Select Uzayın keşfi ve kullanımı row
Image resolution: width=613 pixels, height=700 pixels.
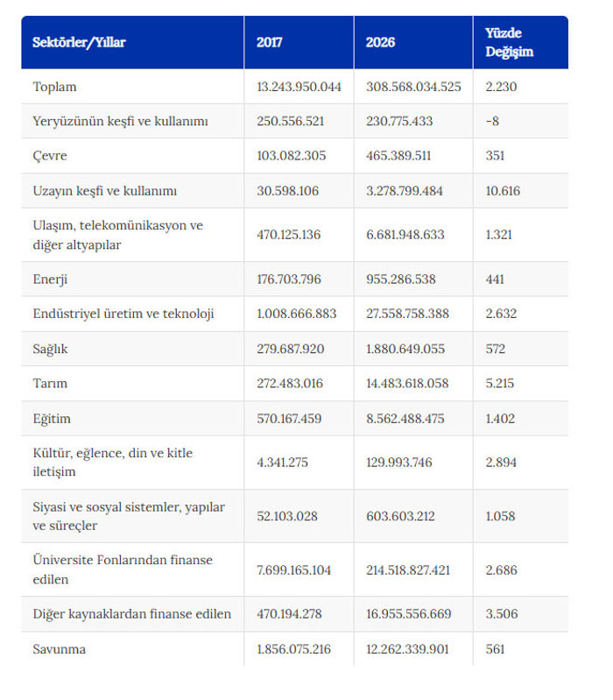294,191
